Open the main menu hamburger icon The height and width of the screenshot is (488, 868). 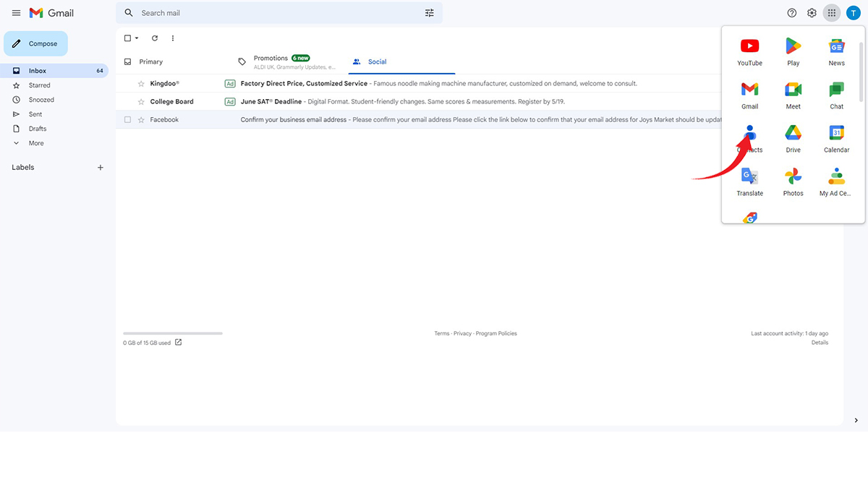point(16,13)
